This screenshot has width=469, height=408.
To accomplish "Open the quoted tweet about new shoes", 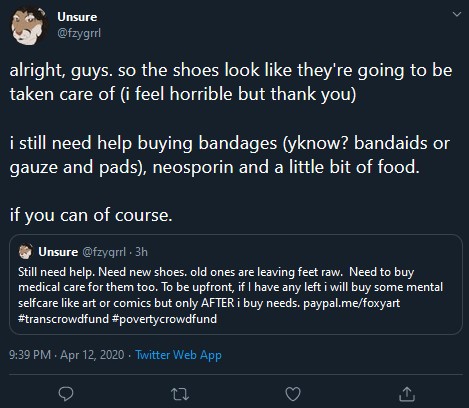I will pos(236,284).
